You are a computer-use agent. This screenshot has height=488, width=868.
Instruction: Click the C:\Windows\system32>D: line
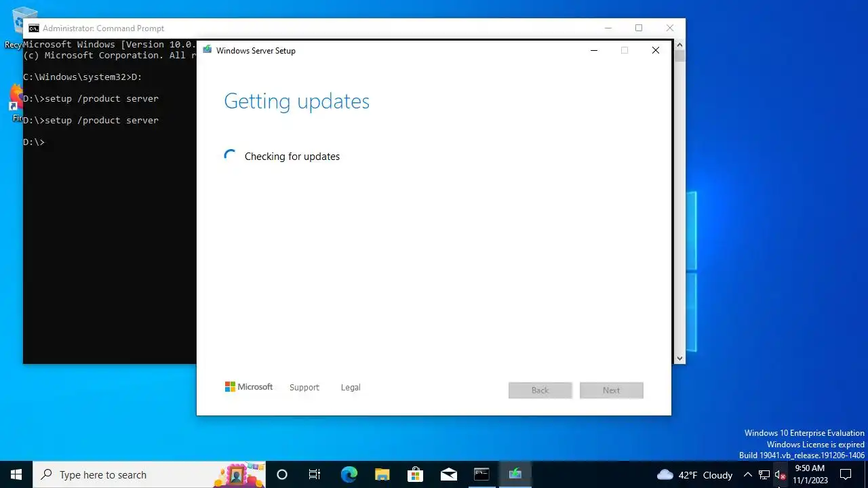(83, 77)
